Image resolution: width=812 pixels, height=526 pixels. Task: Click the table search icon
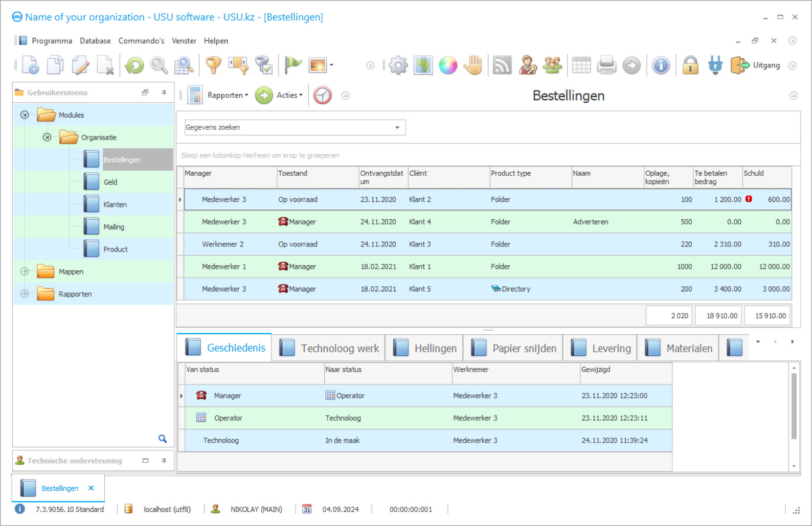[x=184, y=65]
